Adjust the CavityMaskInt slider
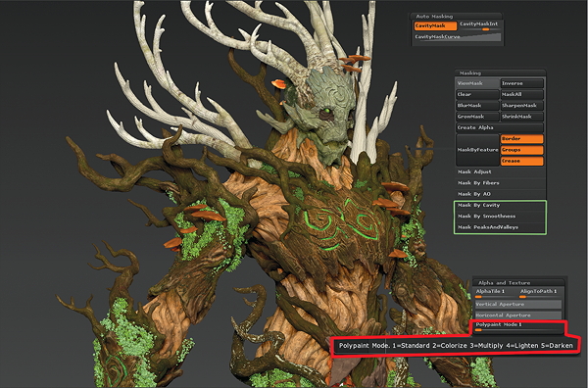Viewport: 588px width, 388px height. 479,25
